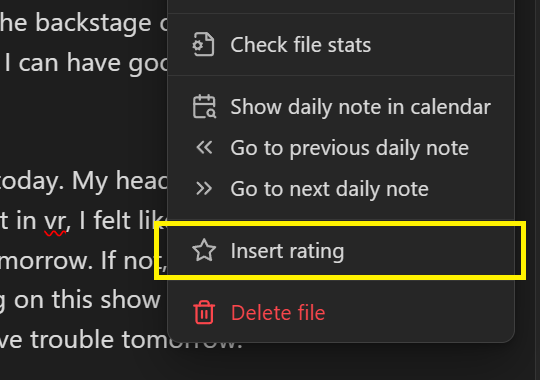This screenshot has height=380, width=540.
Task: Click the red trash can icon
Action: point(204,312)
